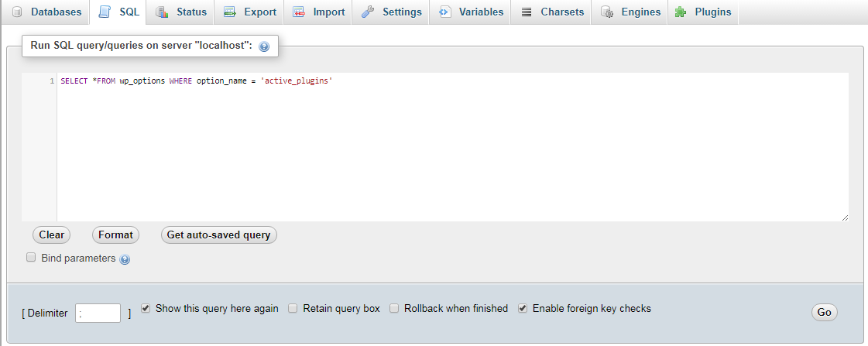
Task: Click the query editor resize handle
Action: click(845, 218)
